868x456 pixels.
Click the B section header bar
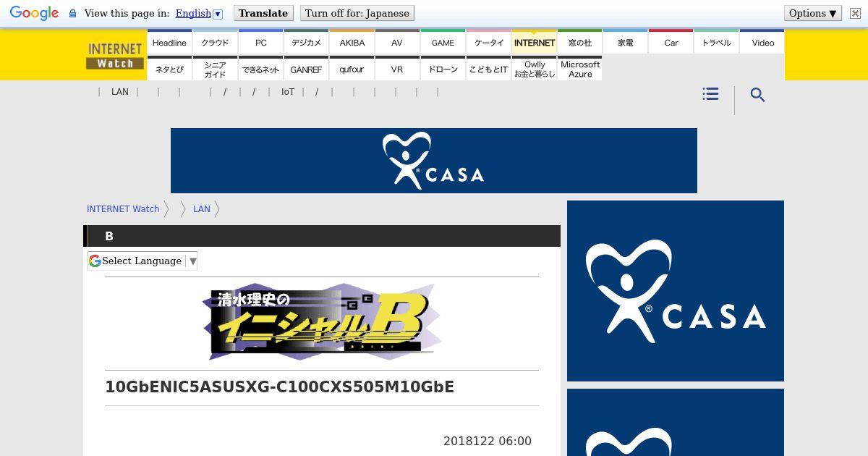pyautogui.click(x=322, y=236)
